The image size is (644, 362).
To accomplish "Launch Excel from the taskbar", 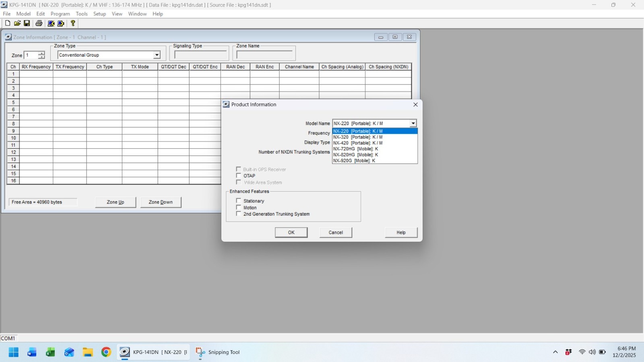I will pyautogui.click(x=50, y=352).
